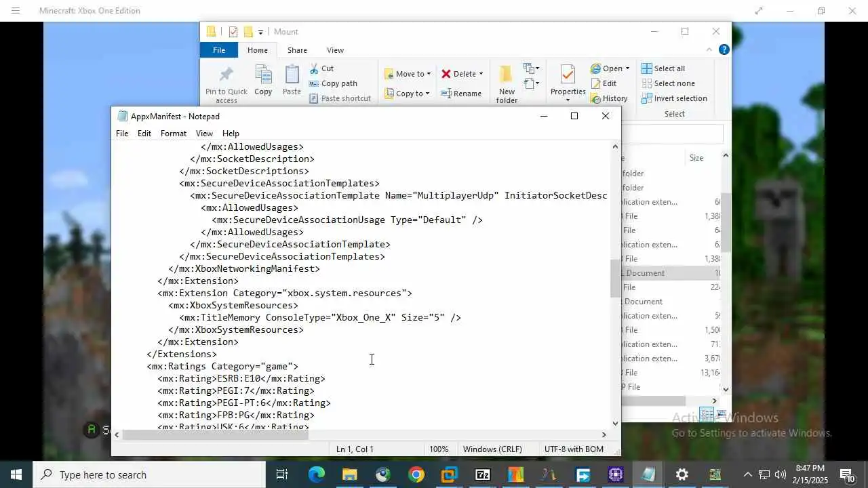
Task: Open 7-Zip from taskbar
Action: [x=483, y=474]
